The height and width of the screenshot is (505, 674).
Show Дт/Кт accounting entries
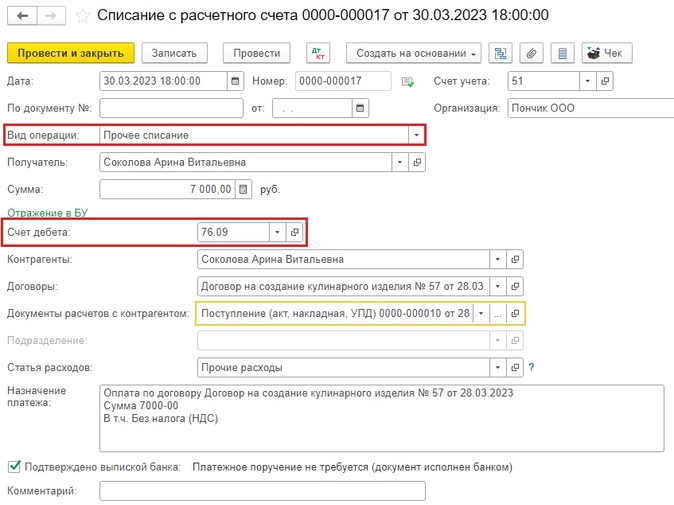318,52
